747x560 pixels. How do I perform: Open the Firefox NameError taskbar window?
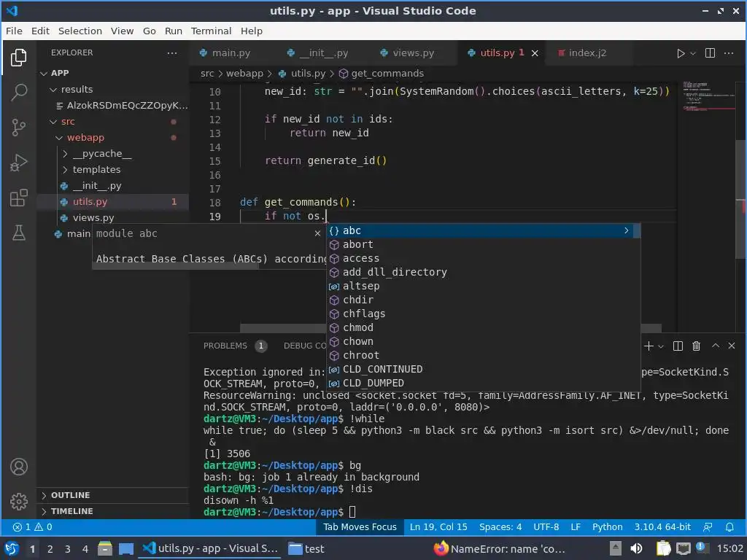[x=499, y=548]
